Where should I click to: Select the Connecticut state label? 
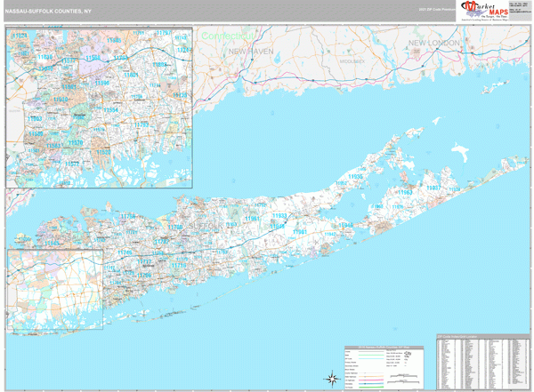[x=227, y=36]
